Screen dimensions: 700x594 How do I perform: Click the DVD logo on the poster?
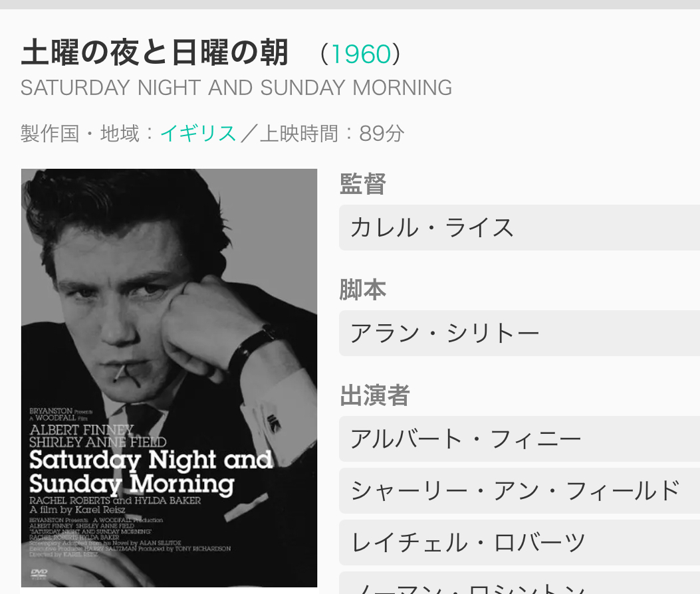[39, 572]
